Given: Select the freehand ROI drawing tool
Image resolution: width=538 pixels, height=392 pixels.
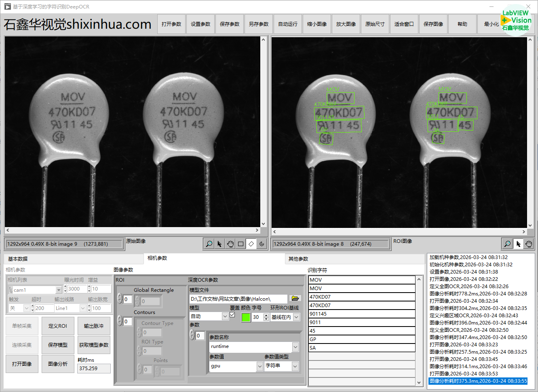Looking at the screenshot, I should pos(262,244).
